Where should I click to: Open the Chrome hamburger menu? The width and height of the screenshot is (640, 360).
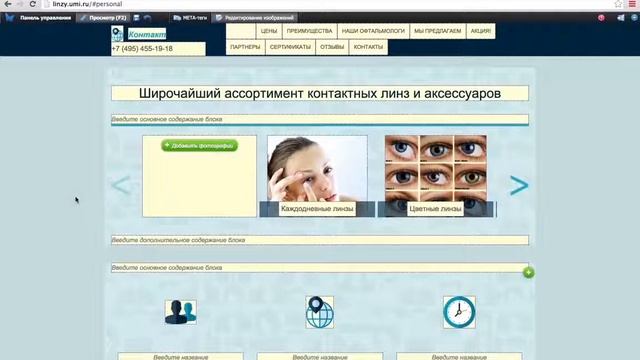coord(632,4)
